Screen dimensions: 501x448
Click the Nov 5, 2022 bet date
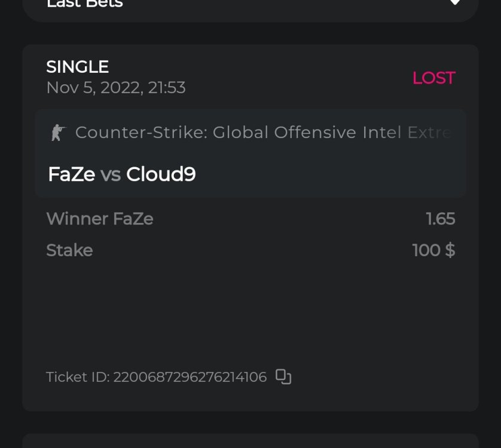pos(115,88)
